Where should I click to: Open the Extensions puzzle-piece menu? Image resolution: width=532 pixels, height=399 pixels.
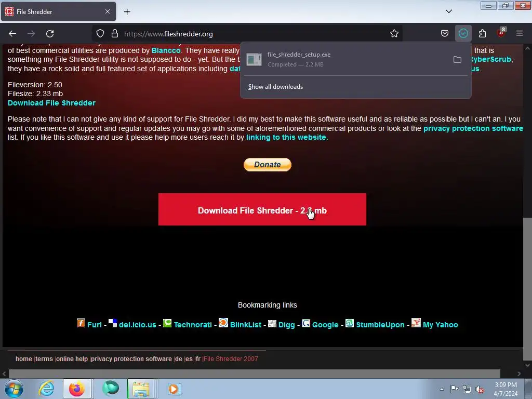pyautogui.click(x=482, y=33)
